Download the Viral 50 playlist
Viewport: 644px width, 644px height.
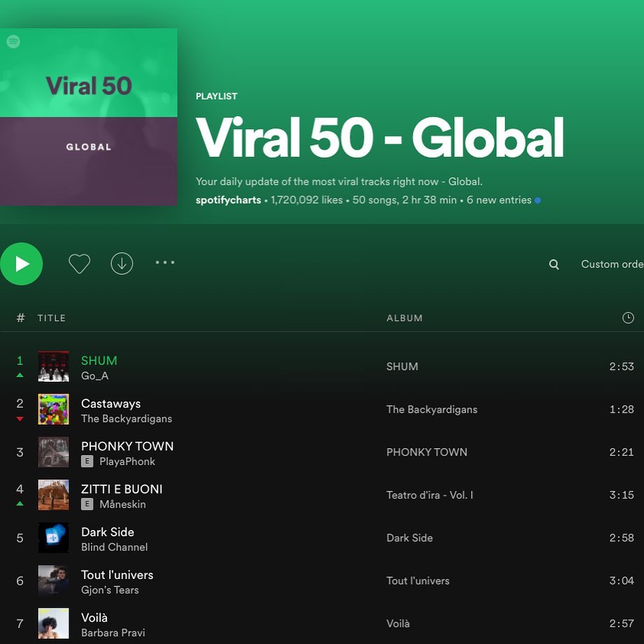(122, 264)
